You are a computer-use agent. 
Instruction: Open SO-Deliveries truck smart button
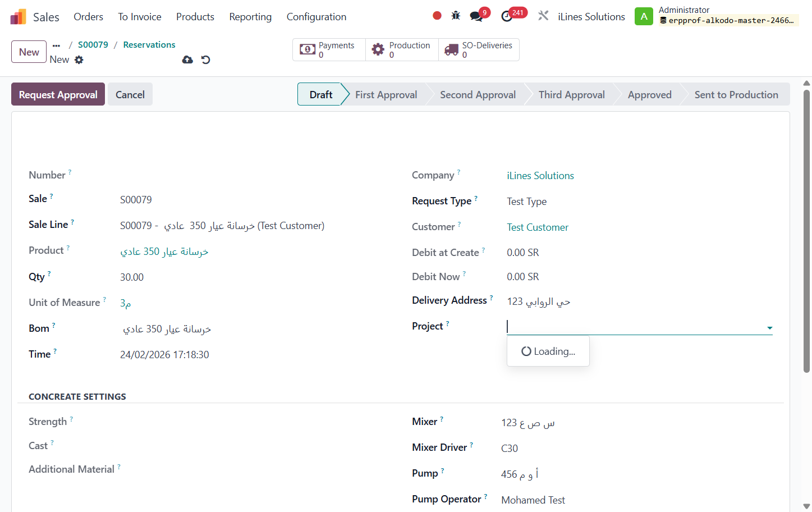pos(479,49)
